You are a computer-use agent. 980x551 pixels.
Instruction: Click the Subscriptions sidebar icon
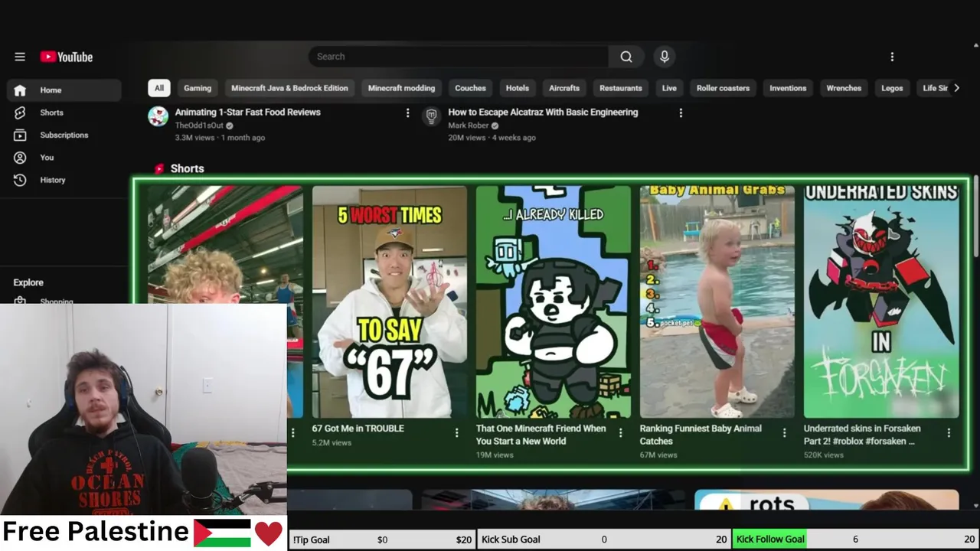pyautogui.click(x=20, y=135)
